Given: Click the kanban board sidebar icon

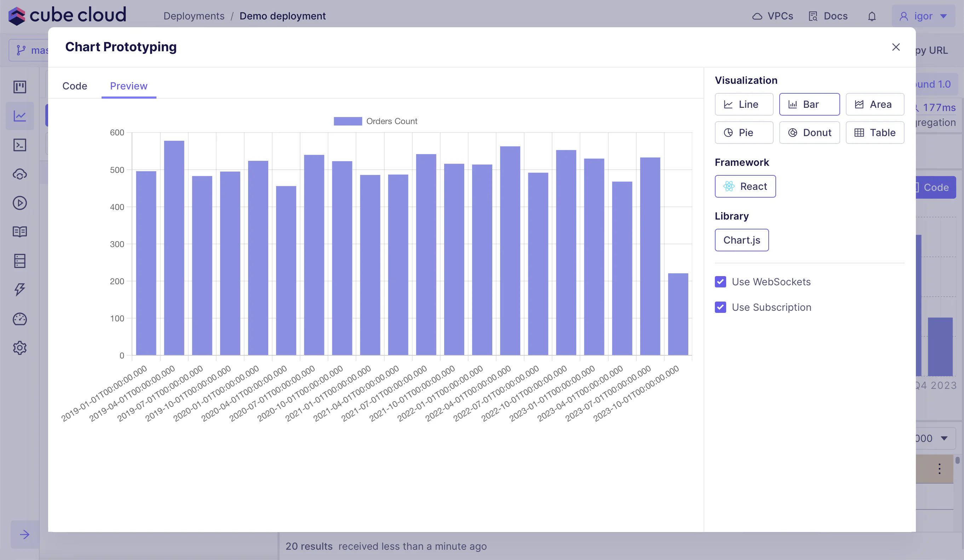Looking at the screenshot, I should click(19, 87).
